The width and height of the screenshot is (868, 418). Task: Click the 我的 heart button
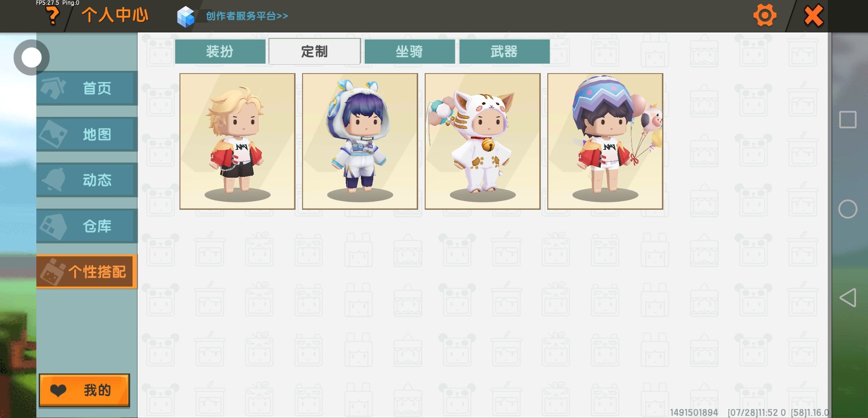tap(84, 391)
